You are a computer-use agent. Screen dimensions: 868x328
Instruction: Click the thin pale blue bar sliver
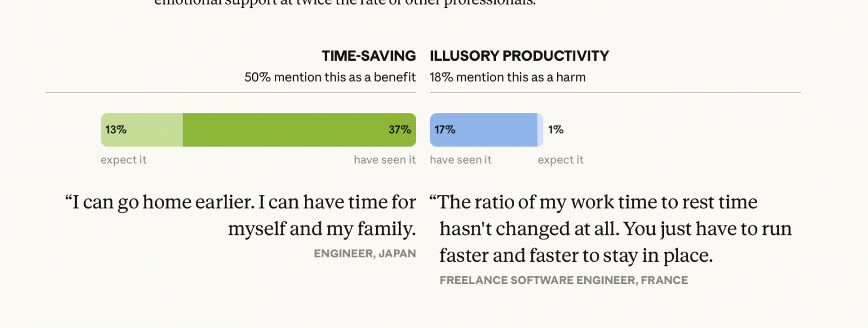pyautogui.click(x=540, y=130)
